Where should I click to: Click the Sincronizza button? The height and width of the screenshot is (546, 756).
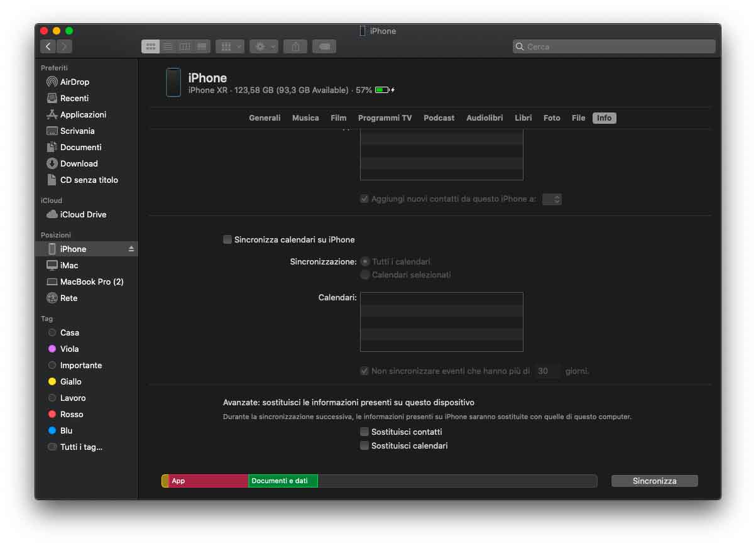(654, 481)
